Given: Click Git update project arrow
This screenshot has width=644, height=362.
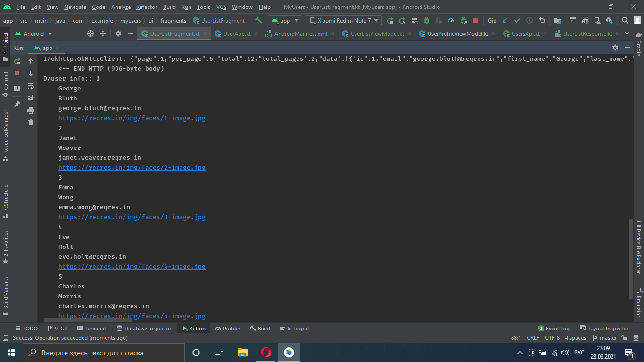Looking at the screenshot, I should 505,20.
